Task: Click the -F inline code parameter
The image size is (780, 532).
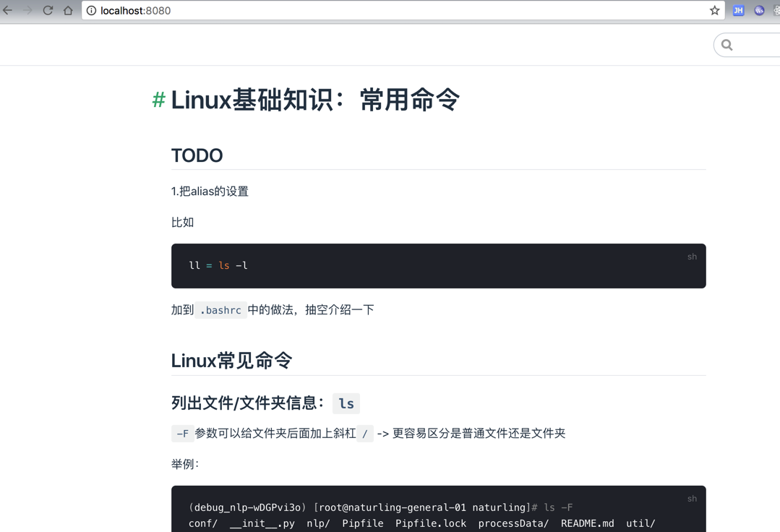Action: tap(182, 434)
